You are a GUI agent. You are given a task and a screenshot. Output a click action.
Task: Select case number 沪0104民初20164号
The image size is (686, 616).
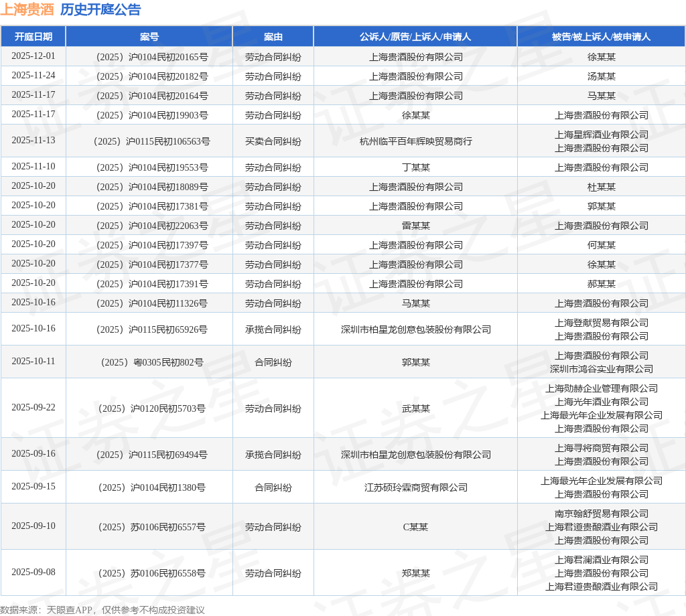pyautogui.click(x=152, y=96)
